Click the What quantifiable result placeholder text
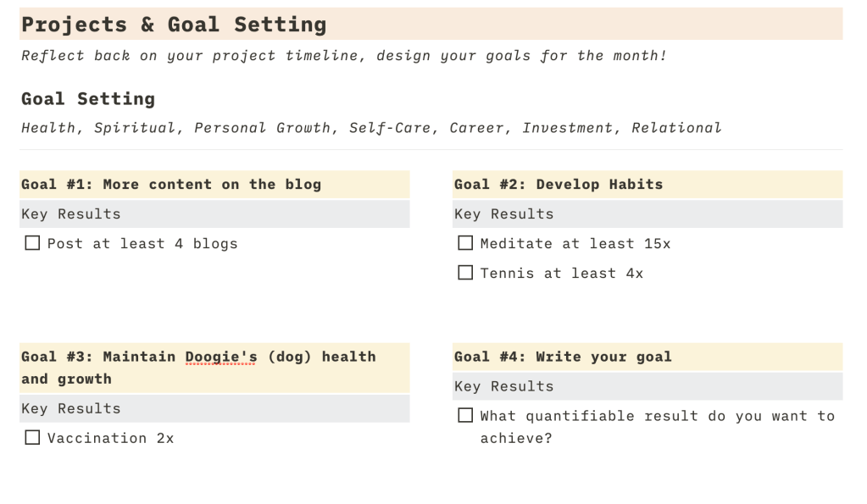867x504 pixels. tap(657, 416)
